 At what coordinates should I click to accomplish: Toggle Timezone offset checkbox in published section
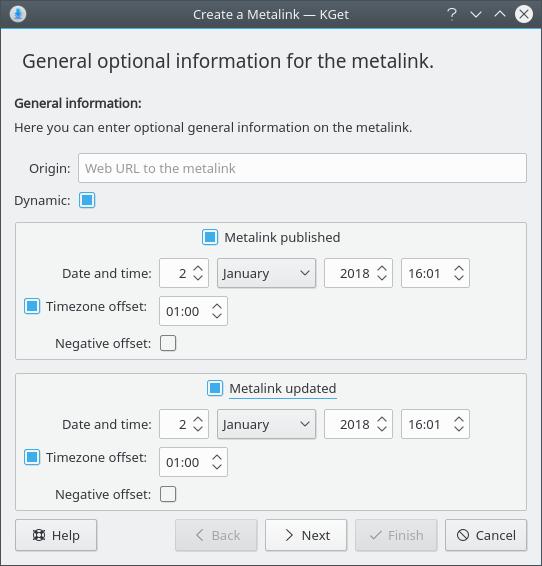tap(32, 306)
